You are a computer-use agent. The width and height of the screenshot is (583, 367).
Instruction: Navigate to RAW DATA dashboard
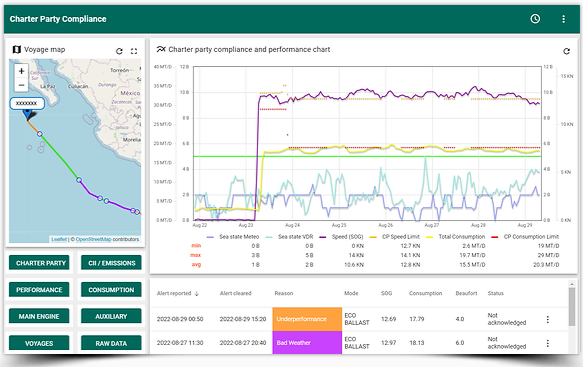tap(111, 343)
